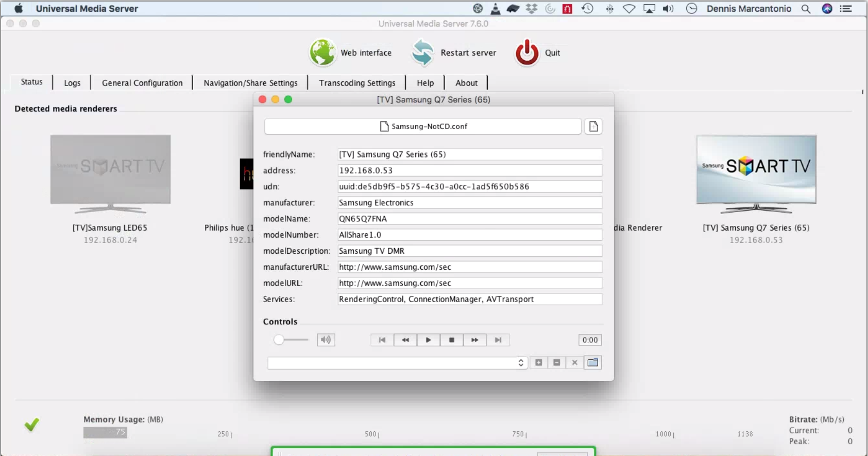Click the friendlyName field
The height and width of the screenshot is (456, 868).
470,154
